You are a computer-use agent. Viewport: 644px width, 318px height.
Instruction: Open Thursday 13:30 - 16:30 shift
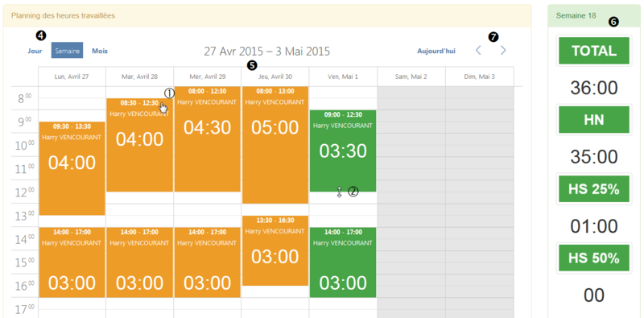click(275, 250)
